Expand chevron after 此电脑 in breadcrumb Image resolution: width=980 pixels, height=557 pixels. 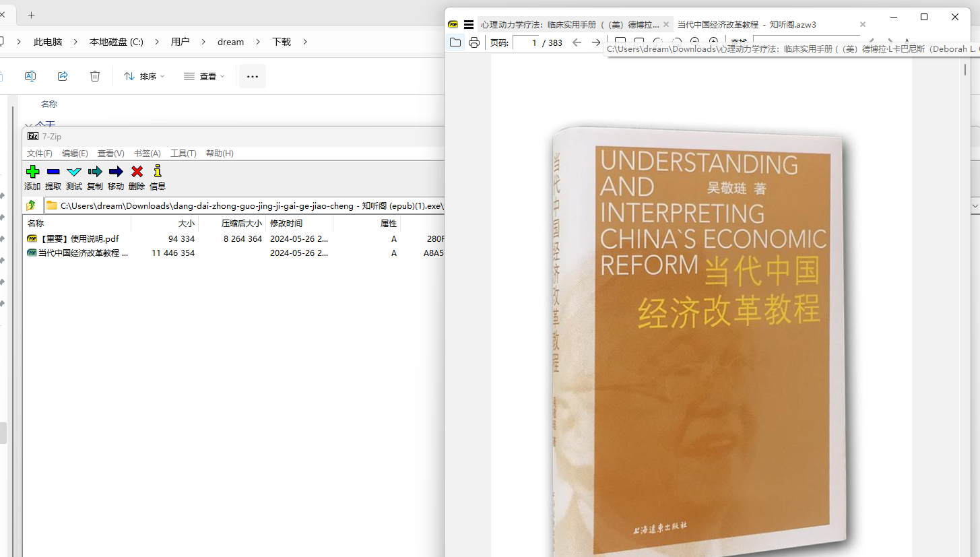click(x=75, y=42)
